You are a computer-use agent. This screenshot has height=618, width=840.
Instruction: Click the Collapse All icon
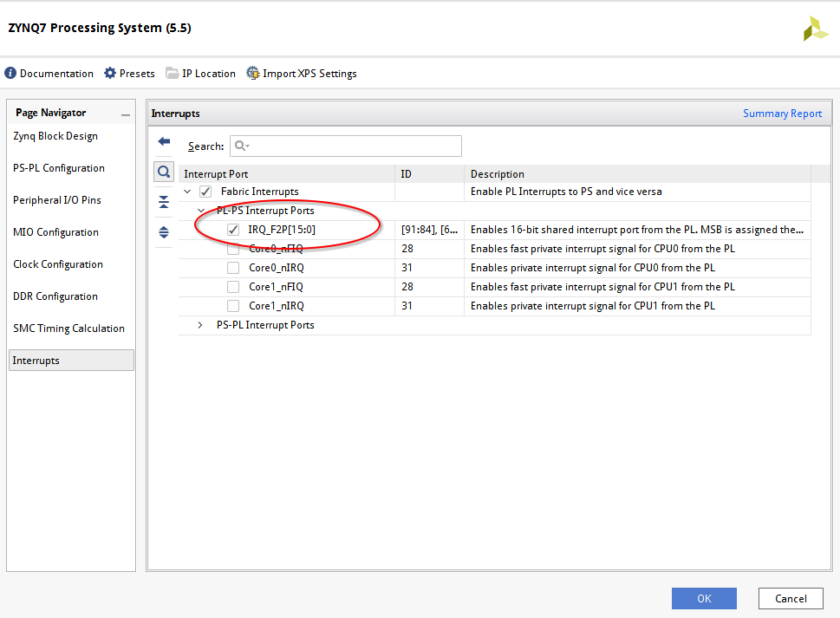point(164,202)
